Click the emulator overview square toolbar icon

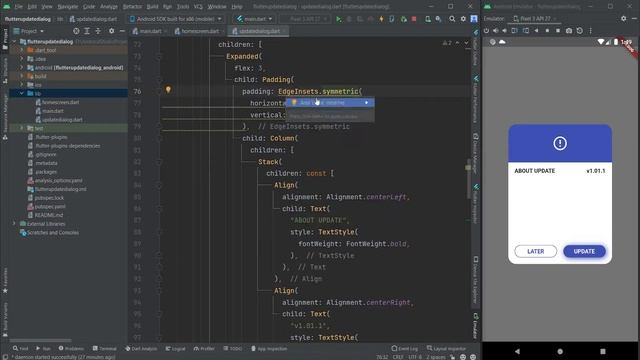click(558, 31)
